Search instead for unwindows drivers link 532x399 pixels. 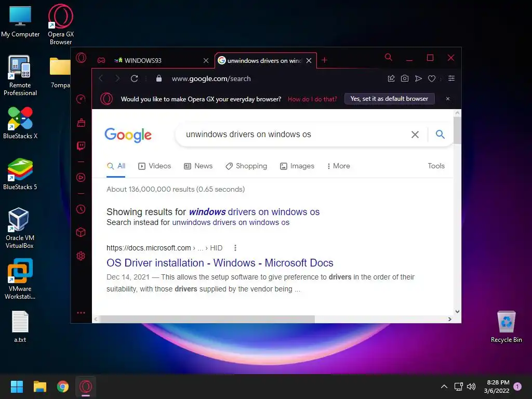[x=231, y=222]
